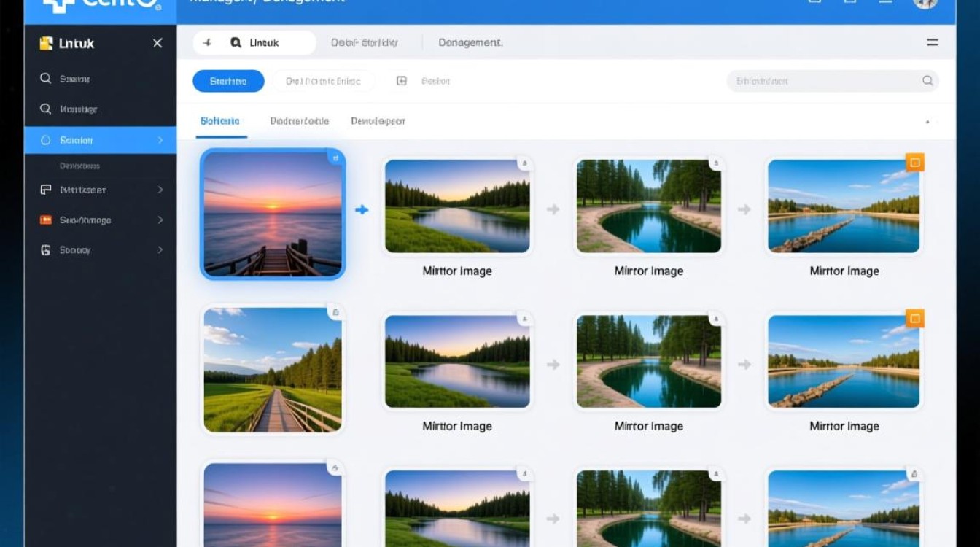Click the corner badge on the boardwalk meadow thumbnail
Image resolution: width=980 pixels, height=547 pixels.
[x=335, y=312]
